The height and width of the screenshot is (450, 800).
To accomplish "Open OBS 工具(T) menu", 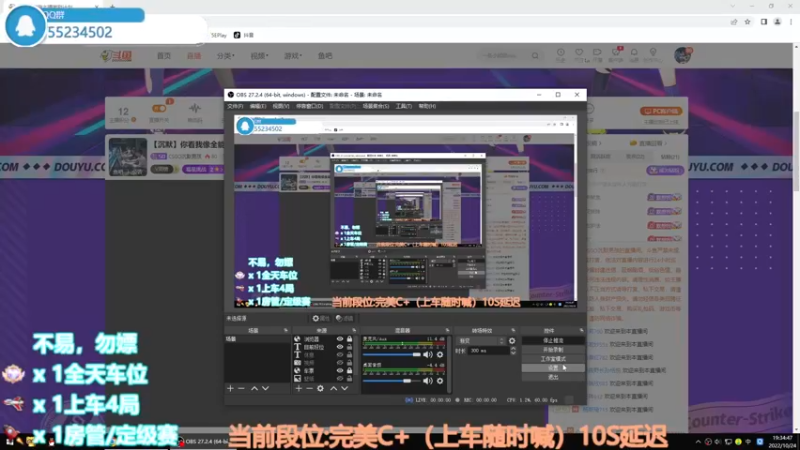I will (404, 106).
